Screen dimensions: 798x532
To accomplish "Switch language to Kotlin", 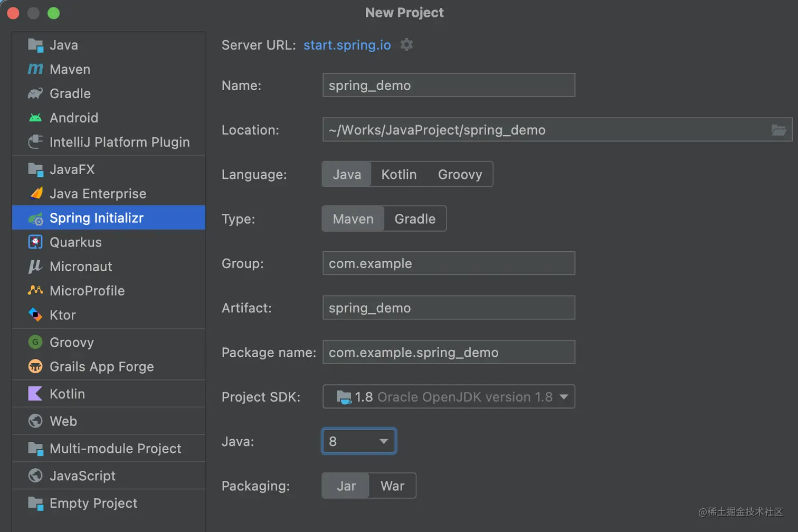I will [399, 175].
